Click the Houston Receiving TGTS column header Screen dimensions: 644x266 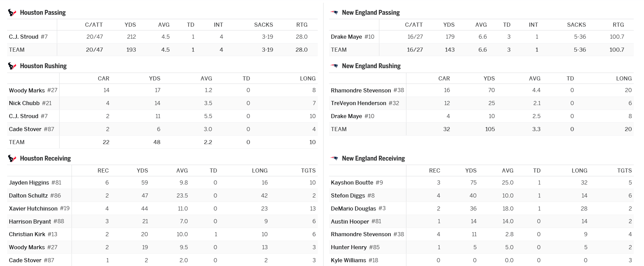click(308, 170)
